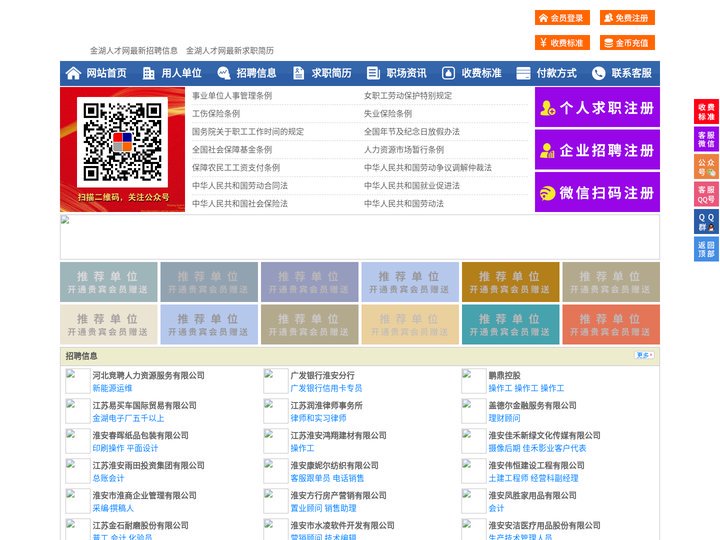720x540 pixels.
Task: Click the chat icon beside 招聘信息
Action: pyautogui.click(x=224, y=73)
